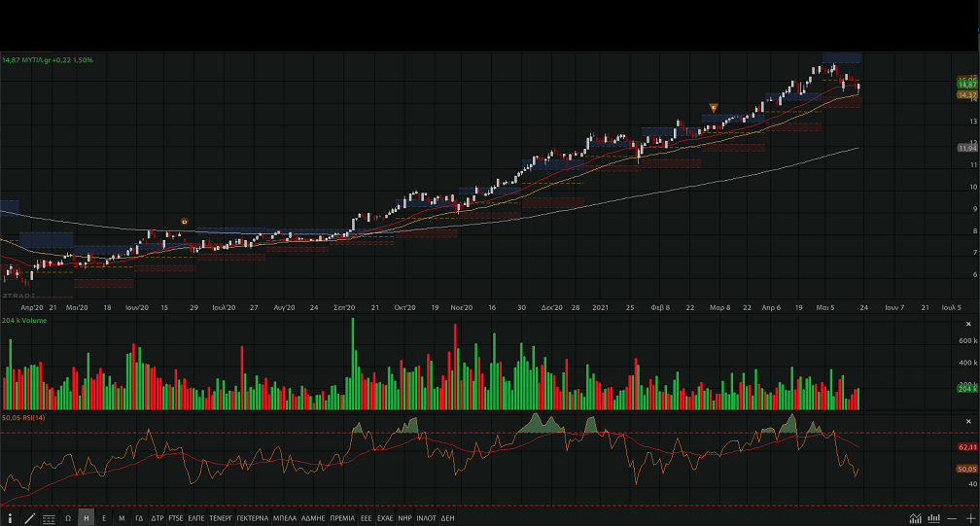Screen dimensions: 980x526
Task: Open the ΙΝΛΟΤ symbol shortcut
Action: (426, 518)
